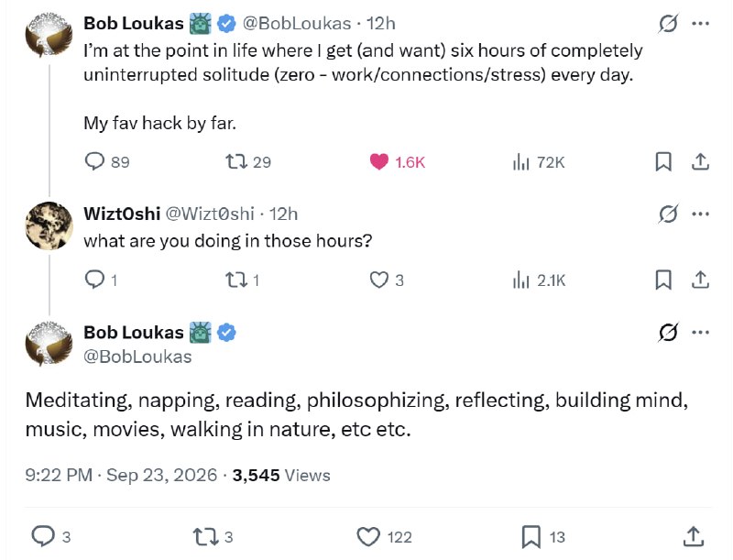Bookmark the top tweet by Bob Loukas
Screen dimensions: 733x560
pos(663,161)
